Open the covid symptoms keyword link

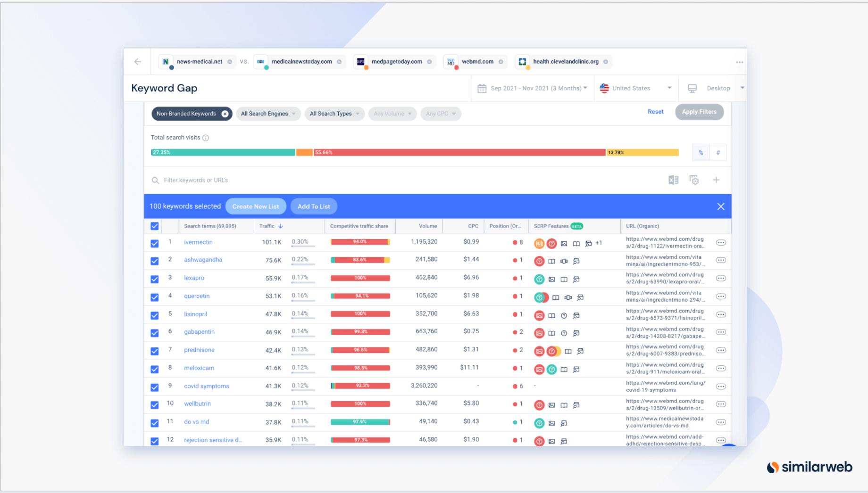point(206,386)
